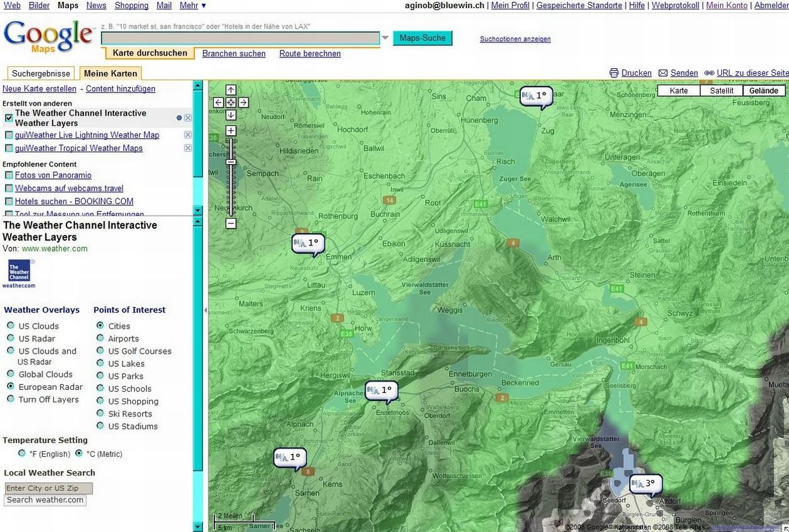Click the Google Maps logo
This screenshot has width=789, height=532.
[x=48, y=36]
